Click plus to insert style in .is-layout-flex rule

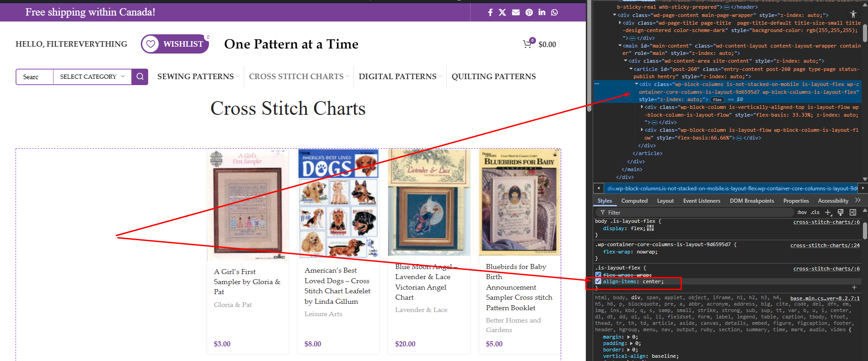point(854,287)
